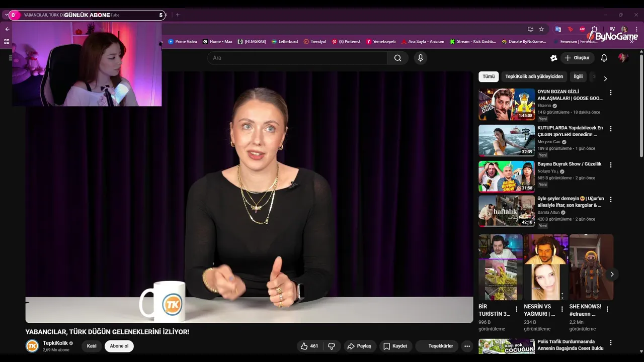
Task: Open Chrome extensions puzzle icon
Action: (x=594, y=29)
